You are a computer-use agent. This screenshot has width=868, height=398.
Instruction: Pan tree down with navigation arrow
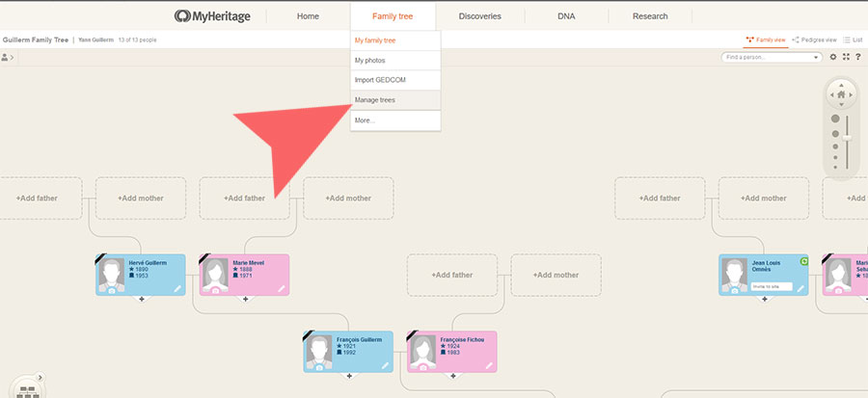pyautogui.click(x=841, y=104)
